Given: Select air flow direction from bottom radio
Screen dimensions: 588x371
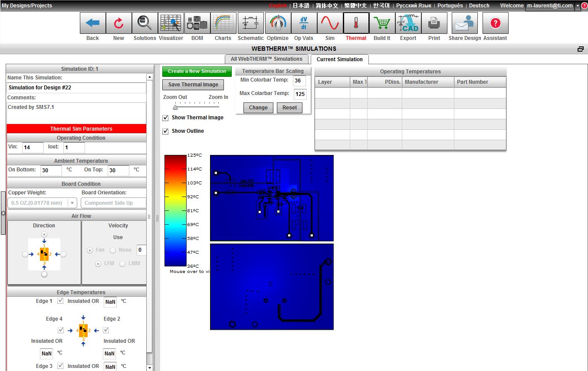Looking at the screenshot, I should (44, 274).
